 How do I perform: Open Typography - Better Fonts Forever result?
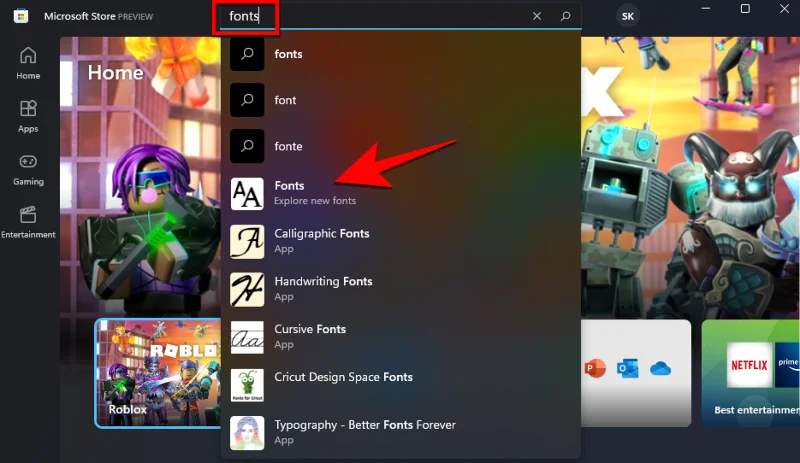[x=401, y=432]
